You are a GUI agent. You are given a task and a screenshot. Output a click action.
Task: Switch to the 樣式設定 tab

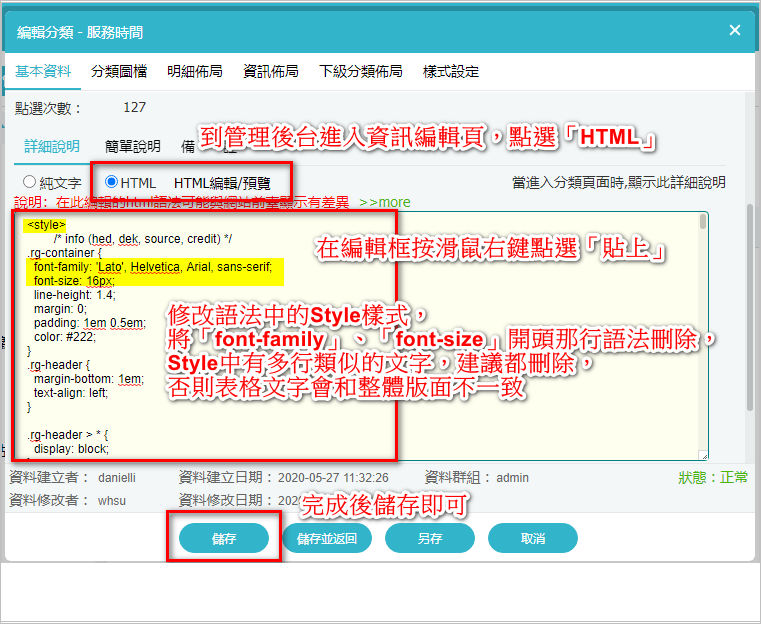(x=451, y=72)
